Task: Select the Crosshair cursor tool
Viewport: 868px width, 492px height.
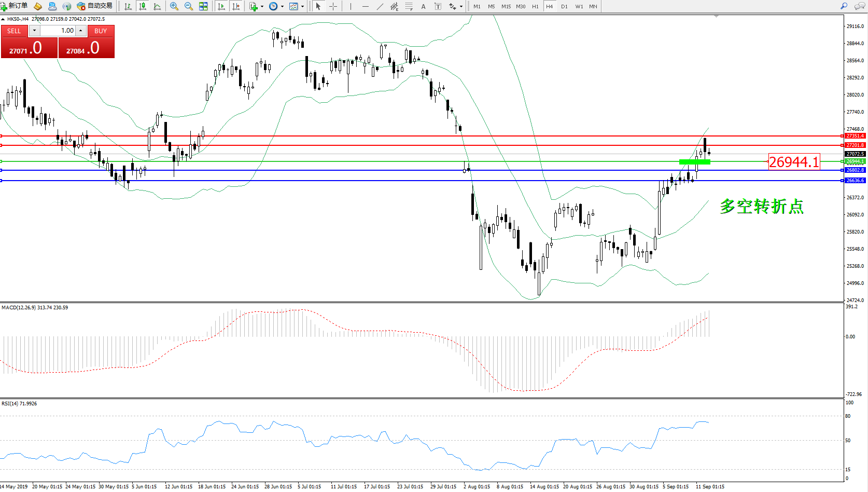Action: [333, 6]
